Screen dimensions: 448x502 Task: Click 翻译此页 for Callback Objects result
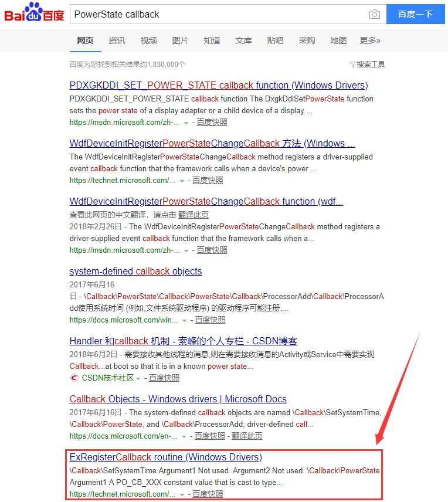(247, 436)
